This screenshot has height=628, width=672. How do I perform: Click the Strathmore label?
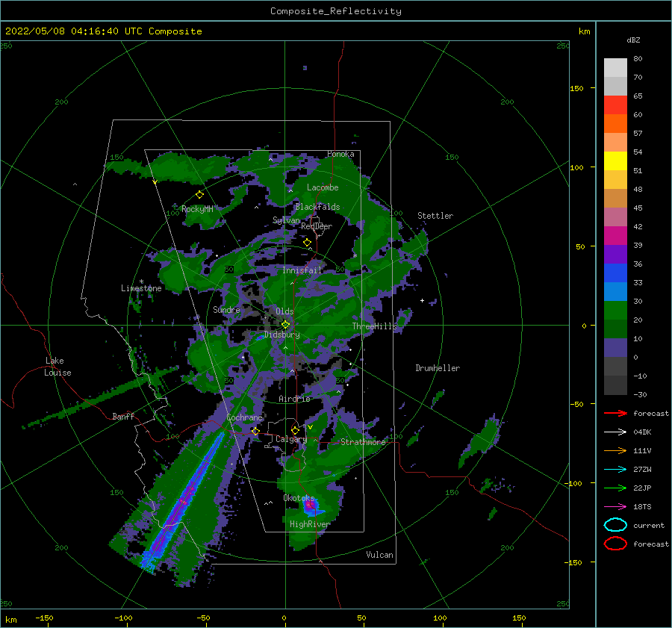click(x=363, y=442)
